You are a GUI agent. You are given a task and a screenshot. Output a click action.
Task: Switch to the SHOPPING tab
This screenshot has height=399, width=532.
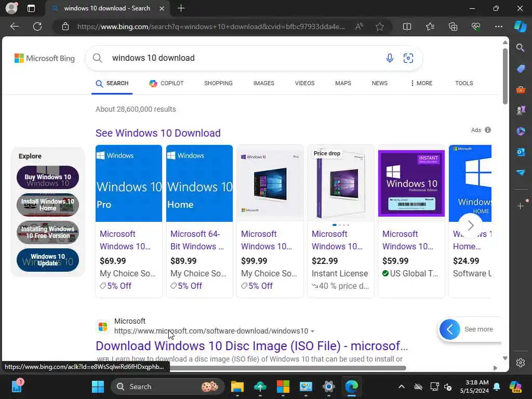[x=218, y=83]
